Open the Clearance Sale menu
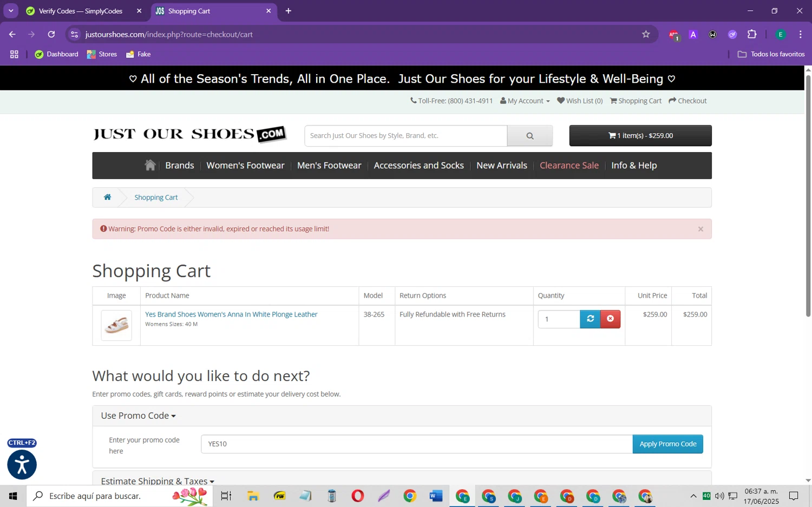This screenshot has height=507, width=812. pyautogui.click(x=569, y=166)
